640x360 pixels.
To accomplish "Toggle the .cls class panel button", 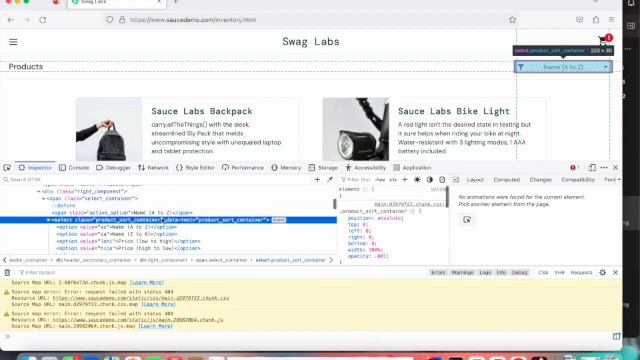I will pyautogui.click(x=393, y=180).
